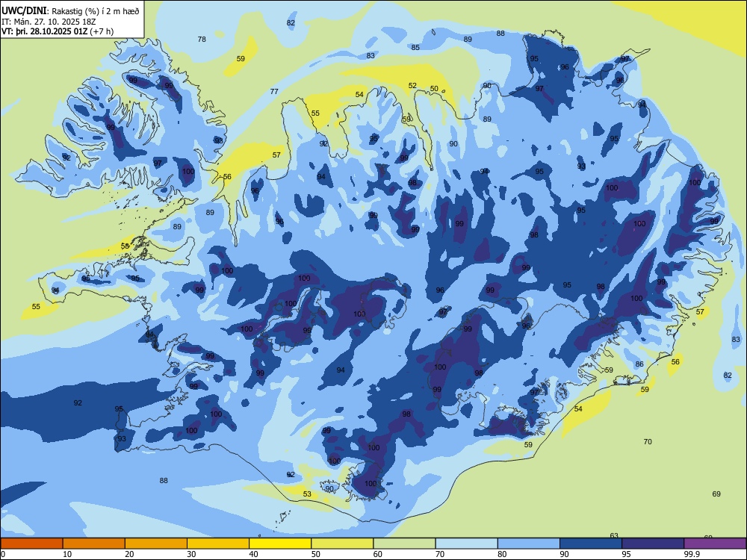Viewport: 747px width, 560px height.
Task: Click the medium blue 80–90 legend swatch
Action: pos(529,544)
